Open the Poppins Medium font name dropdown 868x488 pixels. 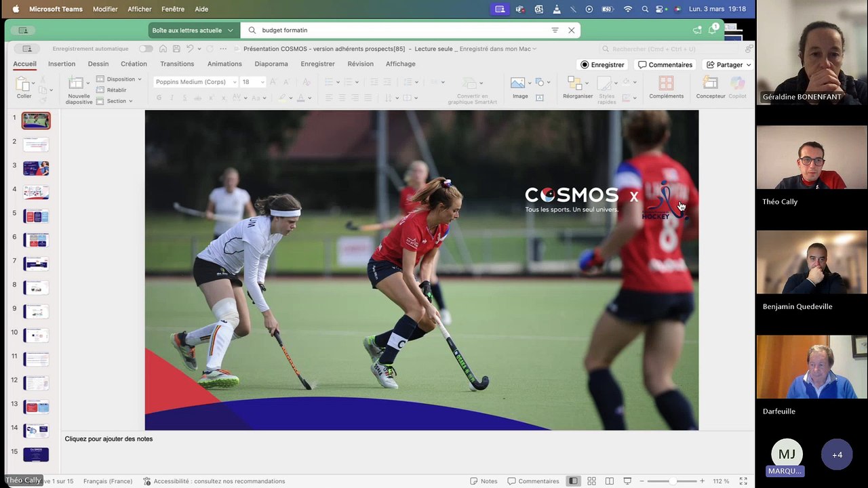(235, 82)
